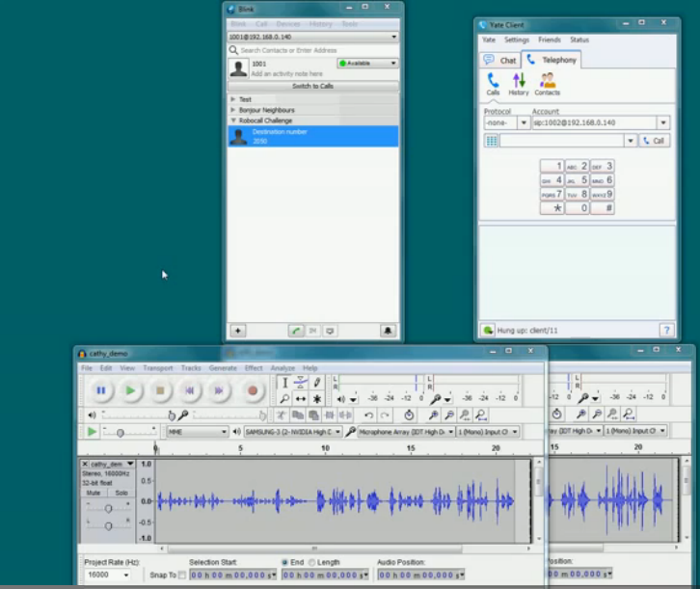Zoom out on the cathy_demo waveform
The width and height of the screenshot is (700, 589).
[449, 415]
